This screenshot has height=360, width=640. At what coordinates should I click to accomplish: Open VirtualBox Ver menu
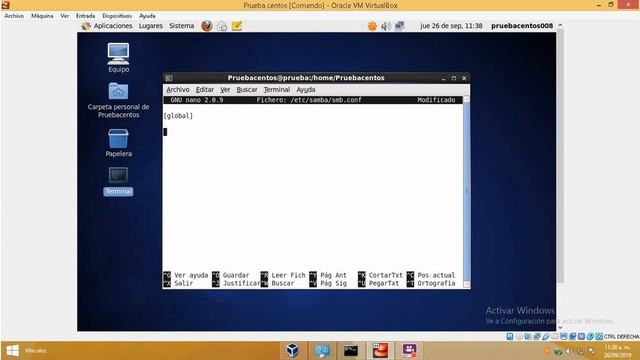click(64, 16)
